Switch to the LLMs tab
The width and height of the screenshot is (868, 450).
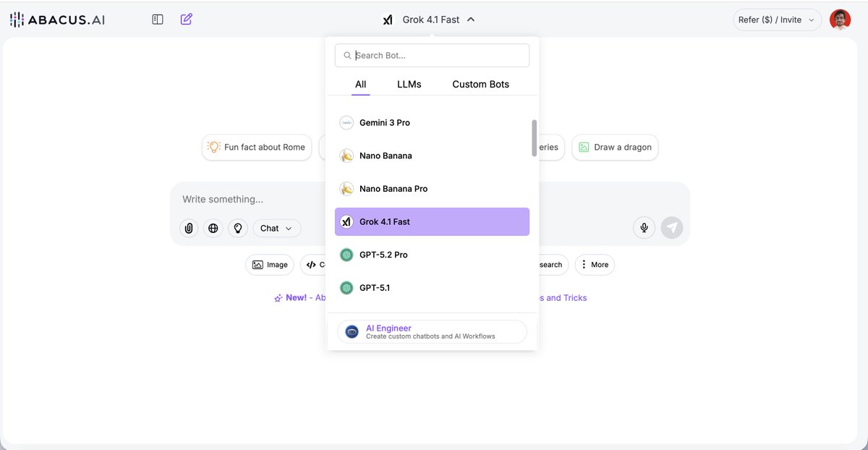(409, 85)
